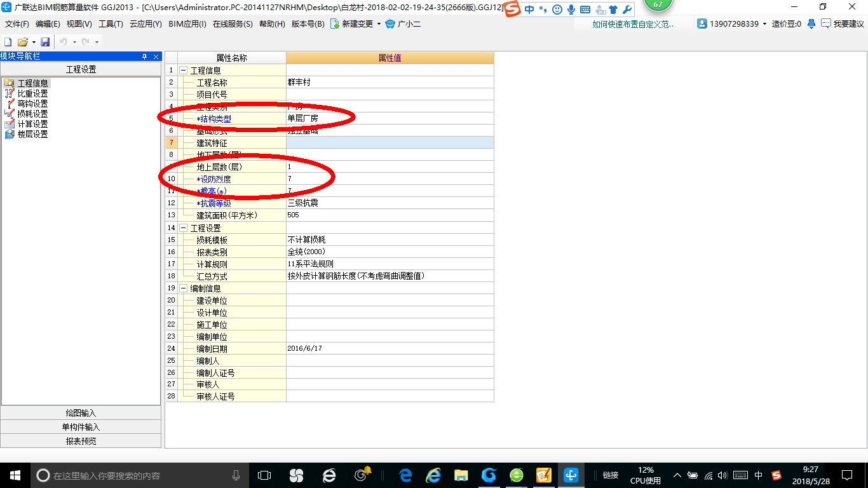Open the dropdown arrow beside Open folder
This screenshot has width=868, height=488.
click(x=33, y=42)
